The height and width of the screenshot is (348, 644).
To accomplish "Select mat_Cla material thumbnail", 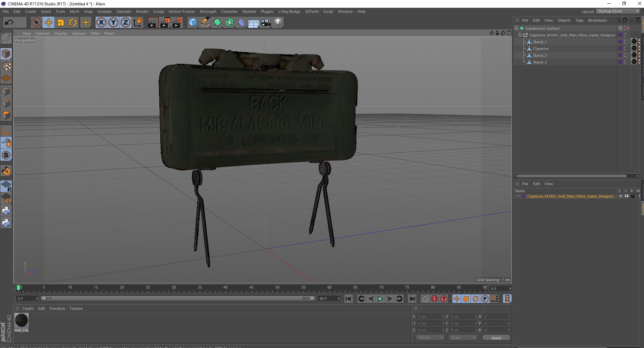I will 22,320.
